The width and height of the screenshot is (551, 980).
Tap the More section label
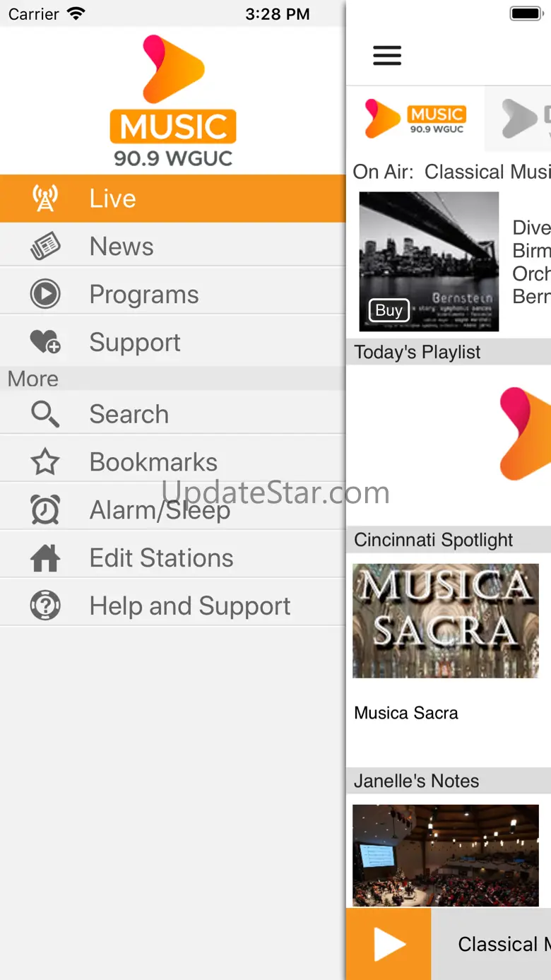pos(33,379)
